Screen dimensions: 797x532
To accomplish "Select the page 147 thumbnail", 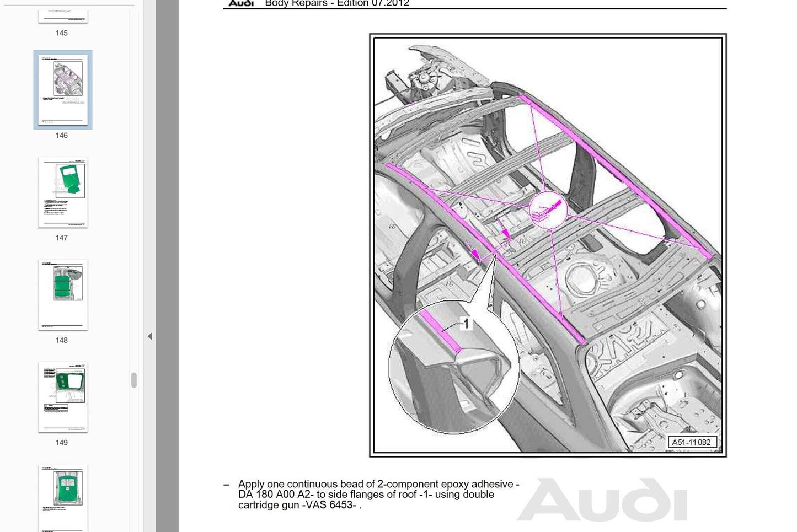I will [63, 192].
